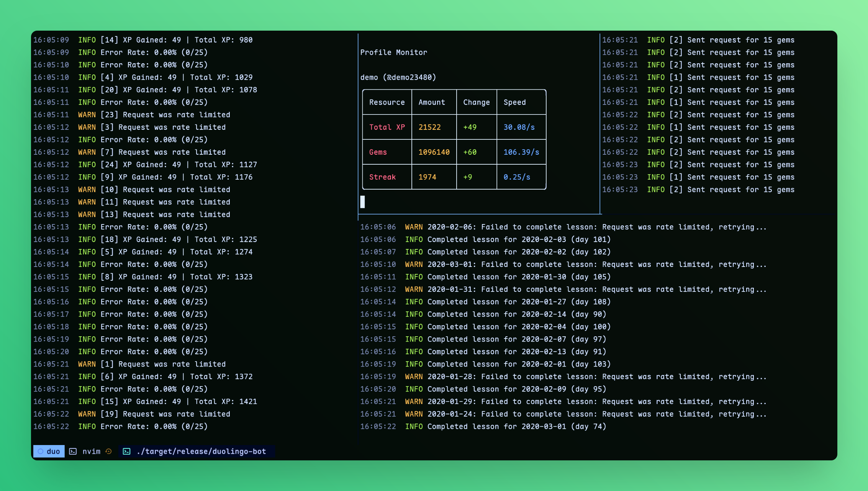Click the Amount column header

tap(432, 102)
